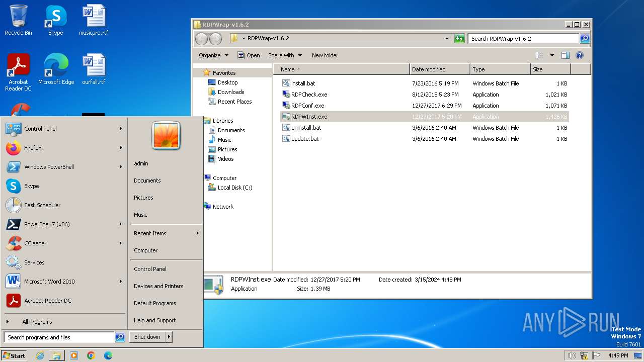
Task: Click New folder in toolbar
Action: coord(325,55)
